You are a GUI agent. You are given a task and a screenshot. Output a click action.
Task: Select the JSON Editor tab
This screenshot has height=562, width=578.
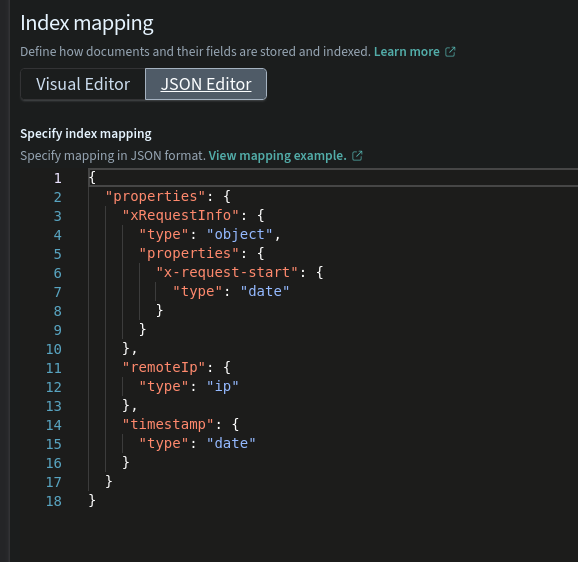[206, 84]
